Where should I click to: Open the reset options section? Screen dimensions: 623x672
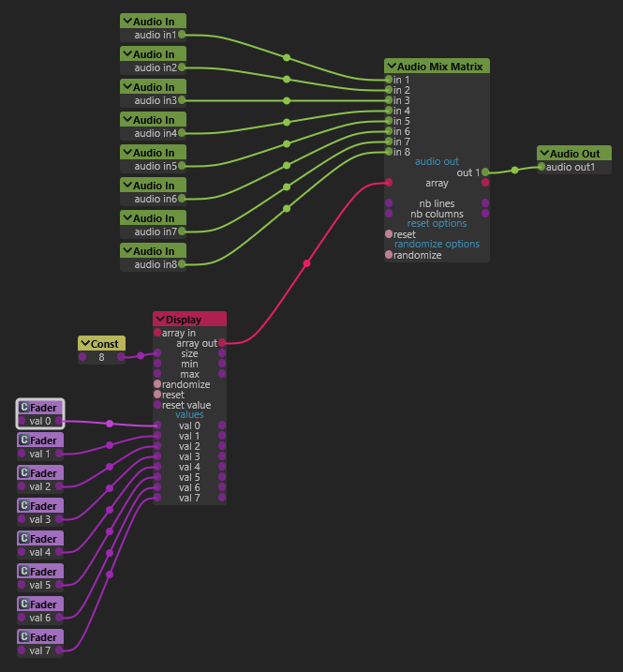437,223
